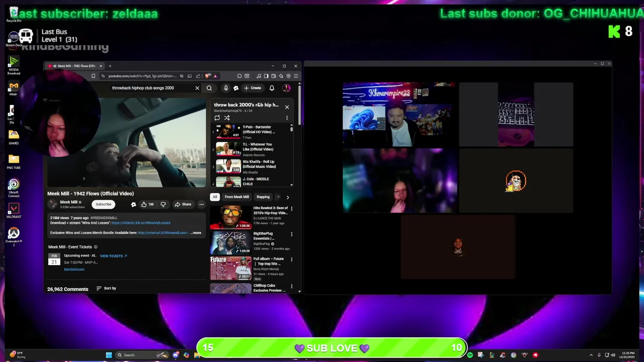Toggle loop playlist icon
Screen dimensions: 644x362
coord(217,118)
